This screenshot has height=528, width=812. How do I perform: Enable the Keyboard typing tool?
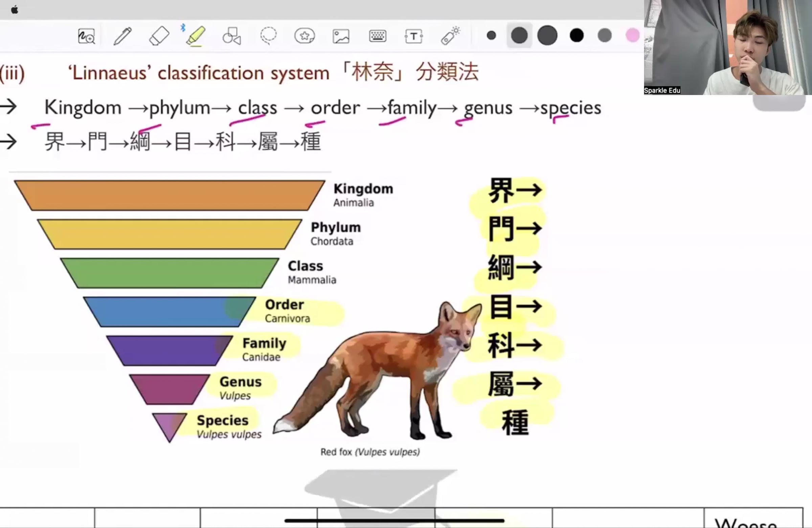click(377, 36)
